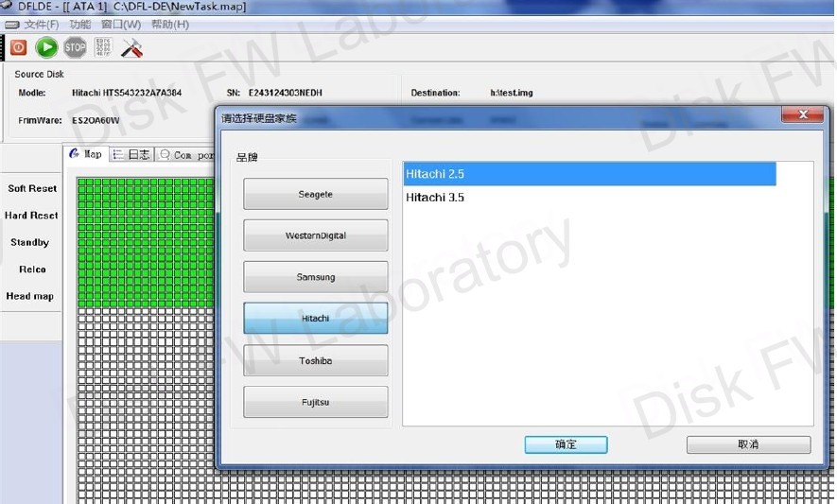Image resolution: width=837 pixels, height=504 pixels.
Task: Open Head map from side panel
Action: [x=30, y=296]
